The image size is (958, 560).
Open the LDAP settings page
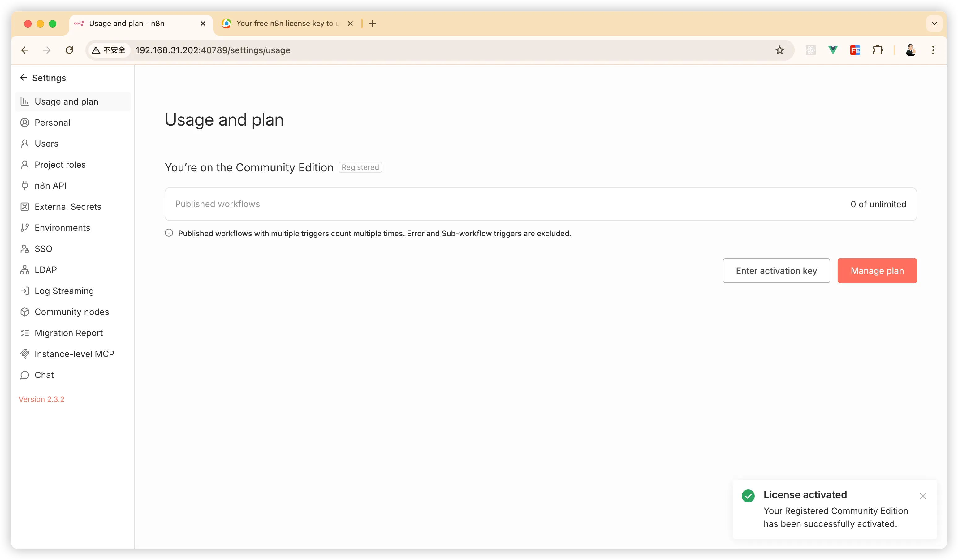tap(73, 269)
